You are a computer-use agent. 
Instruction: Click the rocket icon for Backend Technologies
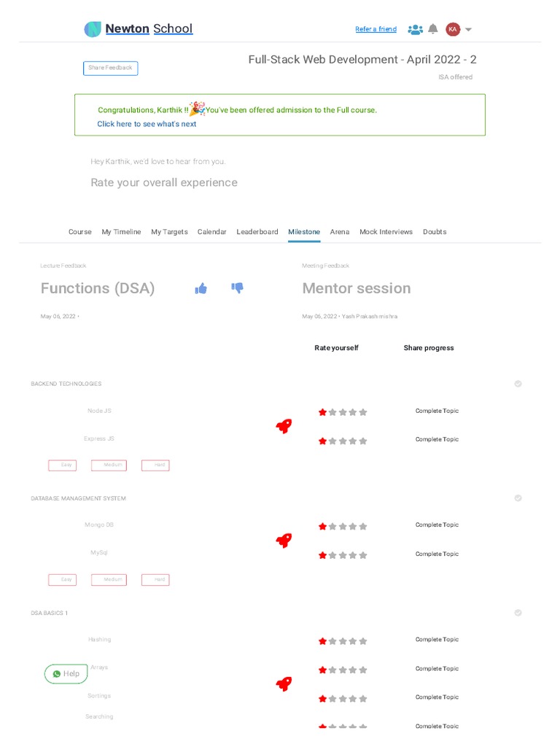(284, 426)
